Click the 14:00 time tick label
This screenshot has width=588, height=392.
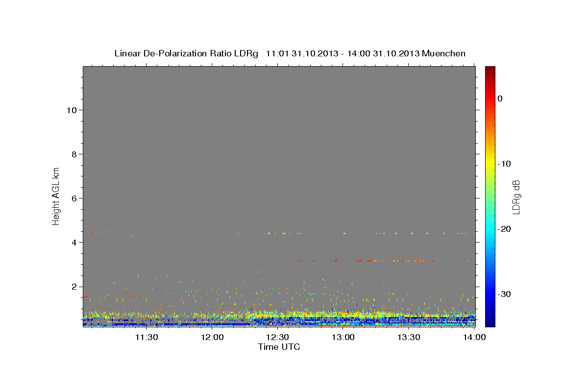[474, 337]
